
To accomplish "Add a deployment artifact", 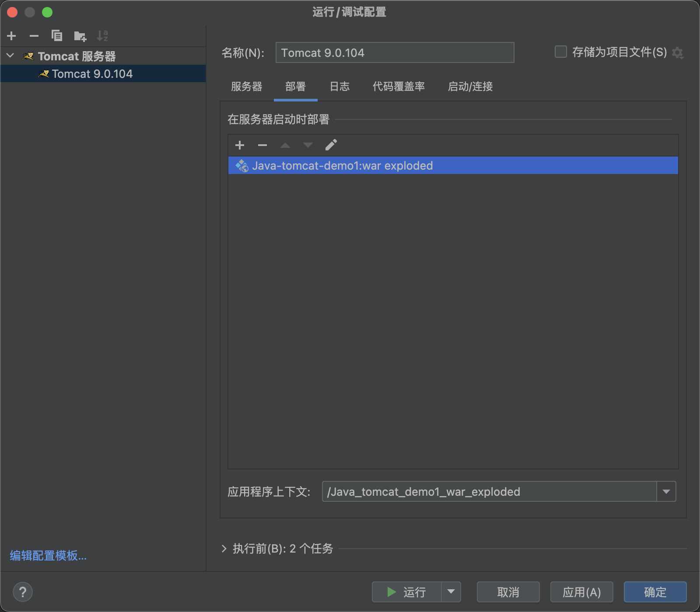I will click(x=240, y=145).
